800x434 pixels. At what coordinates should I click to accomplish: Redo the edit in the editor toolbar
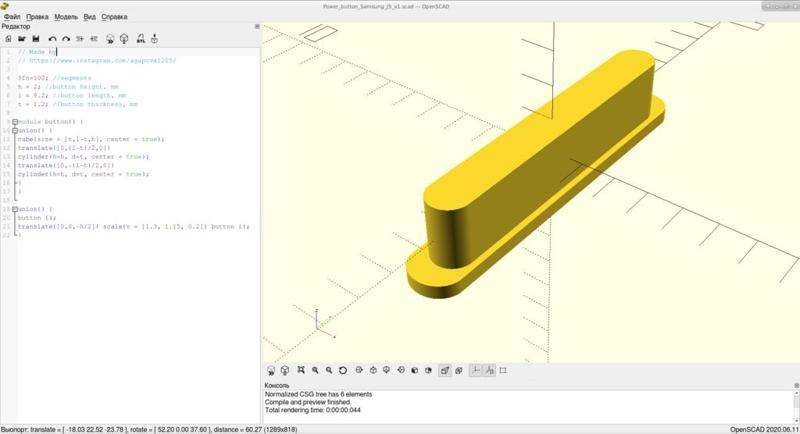(x=66, y=39)
